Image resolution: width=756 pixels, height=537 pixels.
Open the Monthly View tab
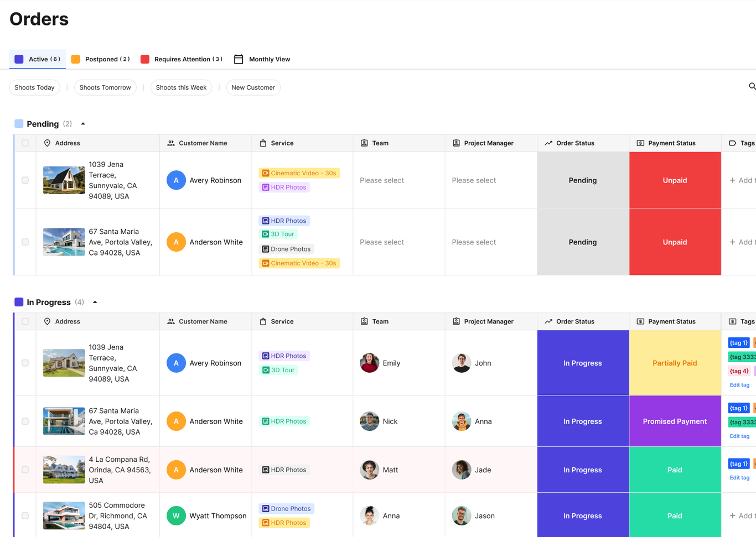click(x=262, y=59)
